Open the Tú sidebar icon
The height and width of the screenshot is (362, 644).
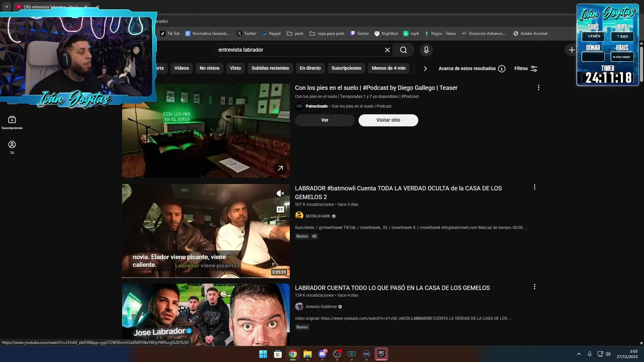click(x=12, y=147)
